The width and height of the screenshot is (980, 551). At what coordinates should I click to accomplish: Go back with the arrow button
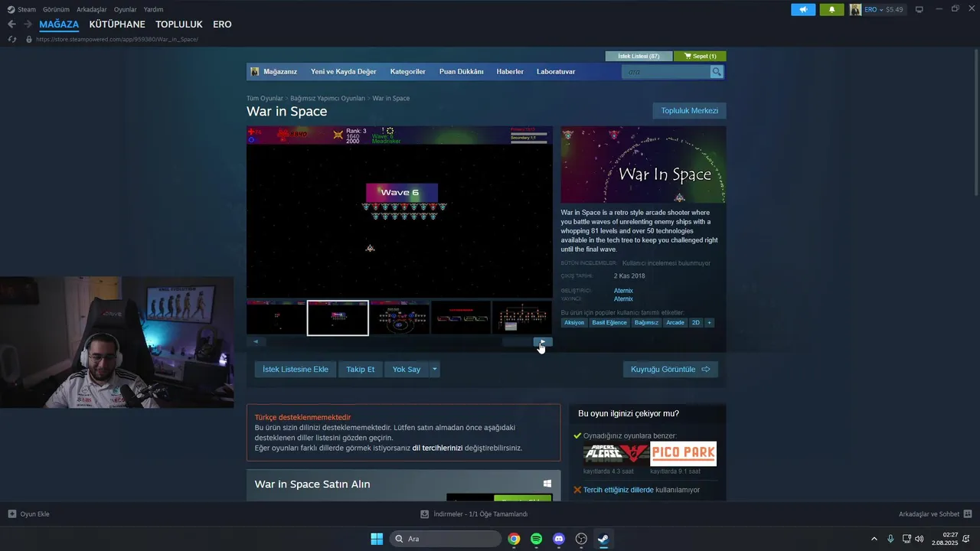click(11, 24)
